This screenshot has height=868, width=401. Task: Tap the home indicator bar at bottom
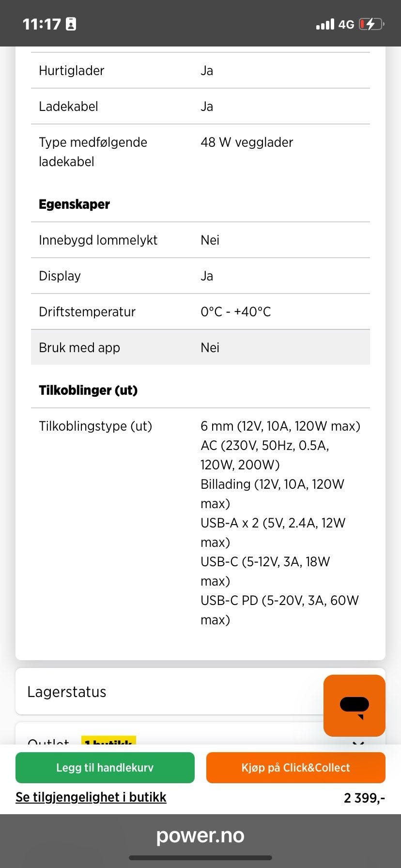pos(200,858)
